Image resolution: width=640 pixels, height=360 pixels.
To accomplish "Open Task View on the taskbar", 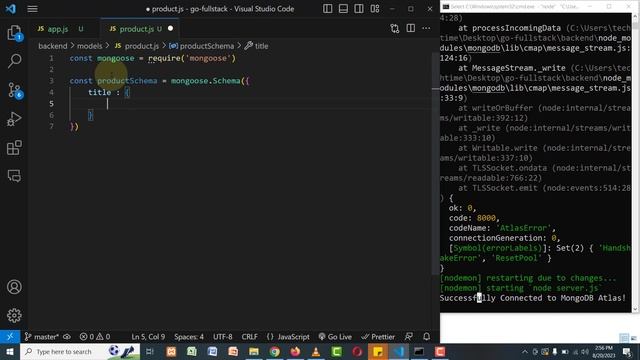I will [x=150, y=352].
